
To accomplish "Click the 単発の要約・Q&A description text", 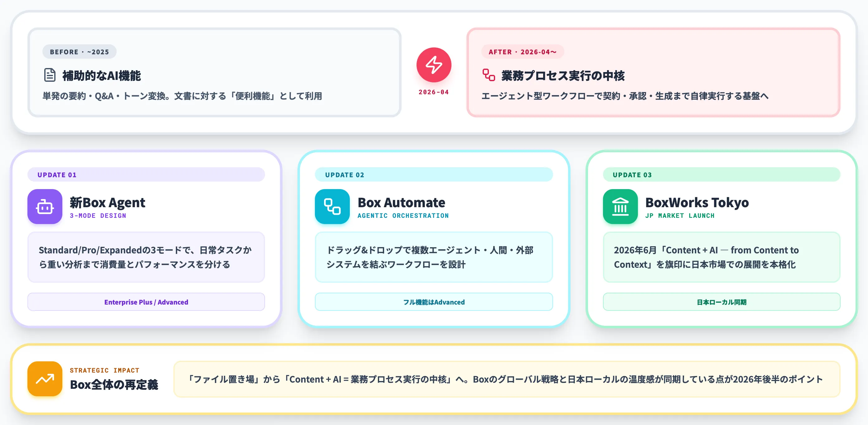I will coord(182,96).
